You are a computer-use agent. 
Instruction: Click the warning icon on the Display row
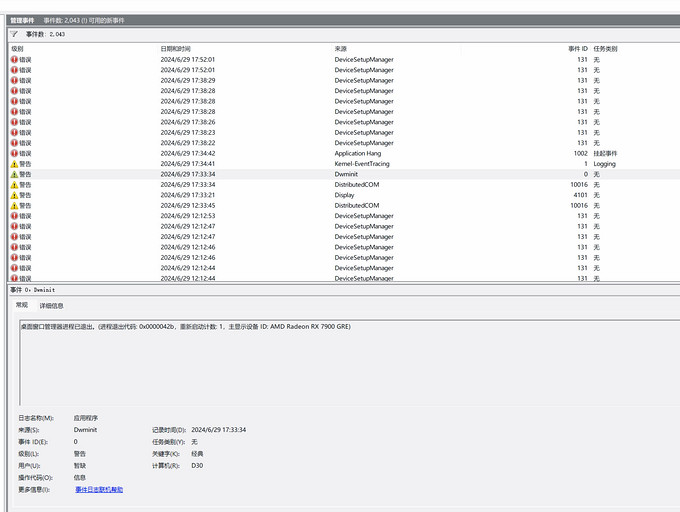pyautogui.click(x=14, y=195)
